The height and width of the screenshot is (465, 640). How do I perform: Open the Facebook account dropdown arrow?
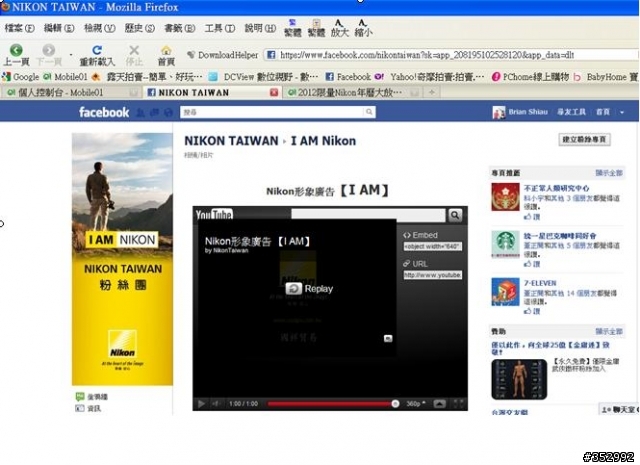(622, 112)
